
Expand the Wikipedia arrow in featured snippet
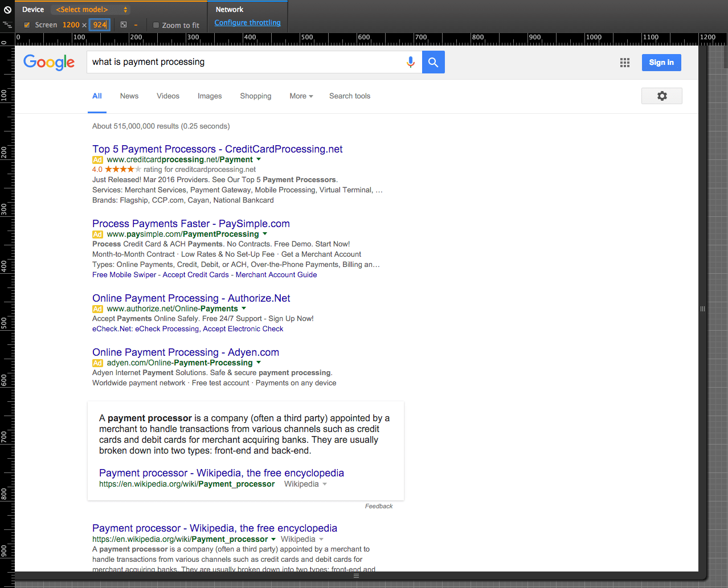click(325, 484)
